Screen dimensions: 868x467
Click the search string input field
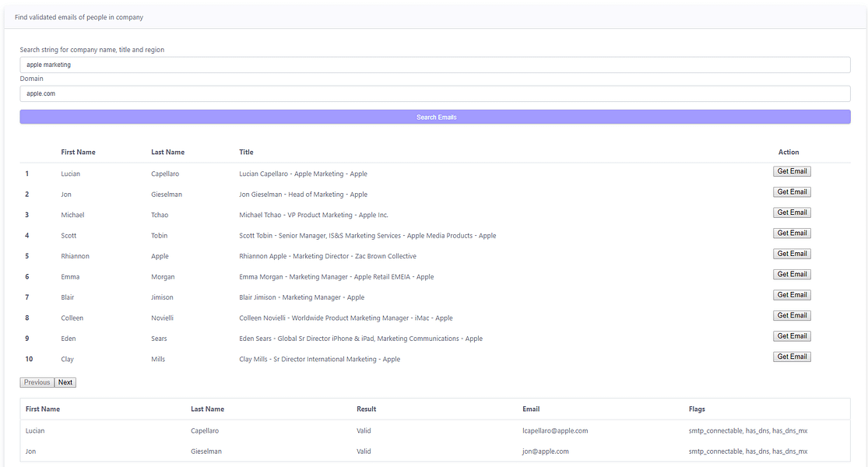tap(435, 65)
